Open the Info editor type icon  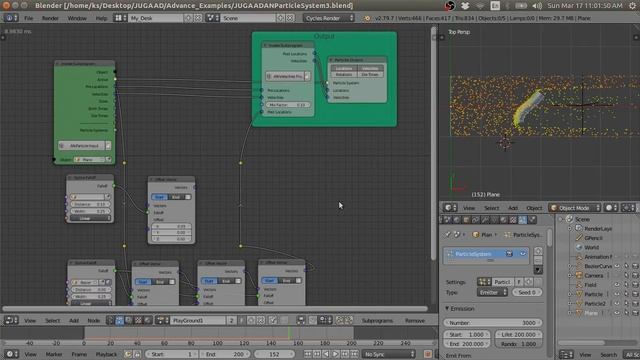coord(11,18)
